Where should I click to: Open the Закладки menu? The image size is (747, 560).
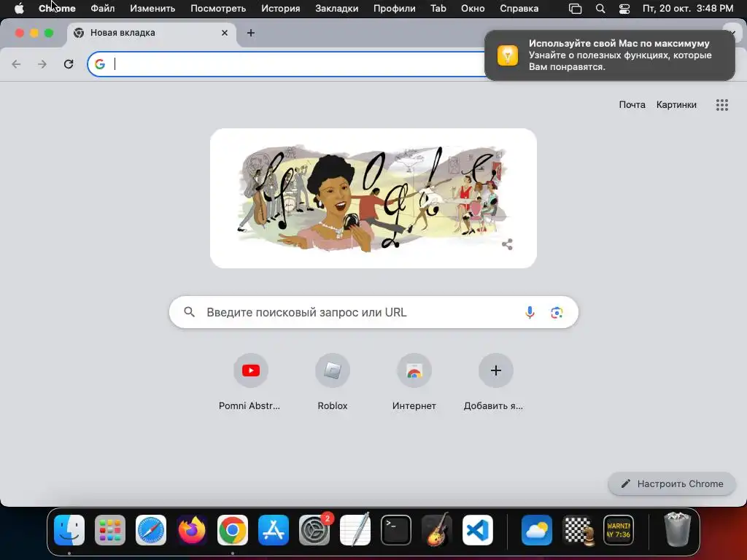pyautogui.click(x=337, y=9)
